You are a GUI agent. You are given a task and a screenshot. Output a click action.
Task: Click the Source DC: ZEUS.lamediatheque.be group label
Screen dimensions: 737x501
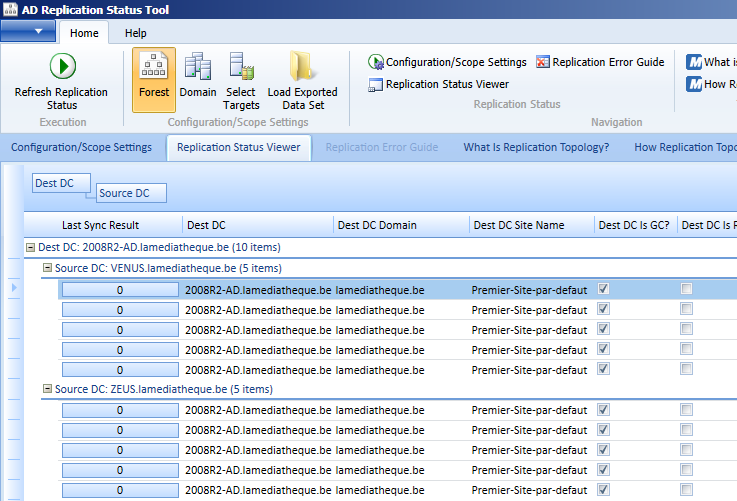[164, 389]
